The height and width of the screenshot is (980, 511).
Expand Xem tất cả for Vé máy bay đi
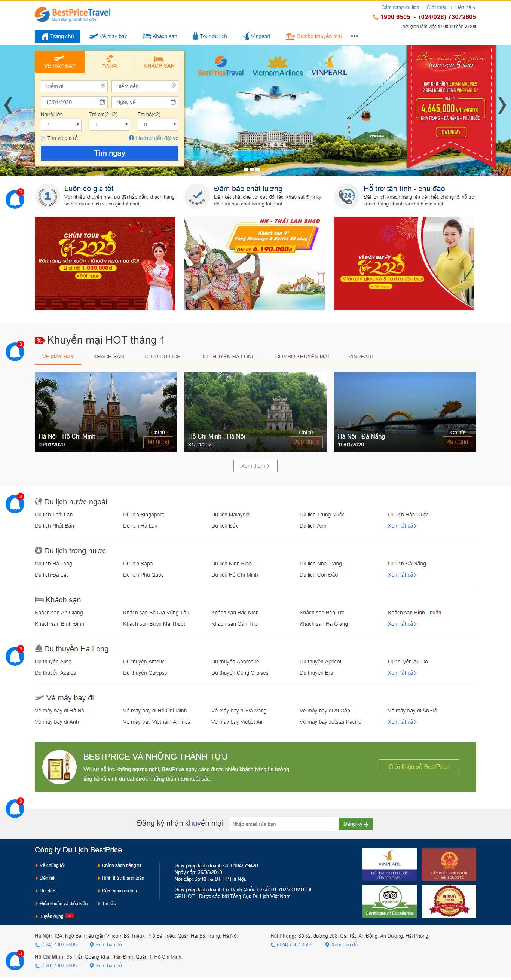click(402, 722)
